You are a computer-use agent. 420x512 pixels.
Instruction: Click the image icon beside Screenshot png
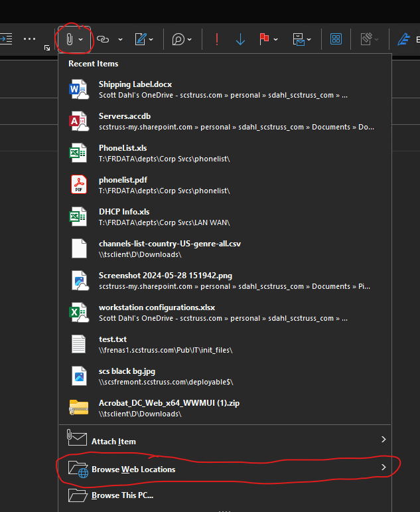[80, 280]
